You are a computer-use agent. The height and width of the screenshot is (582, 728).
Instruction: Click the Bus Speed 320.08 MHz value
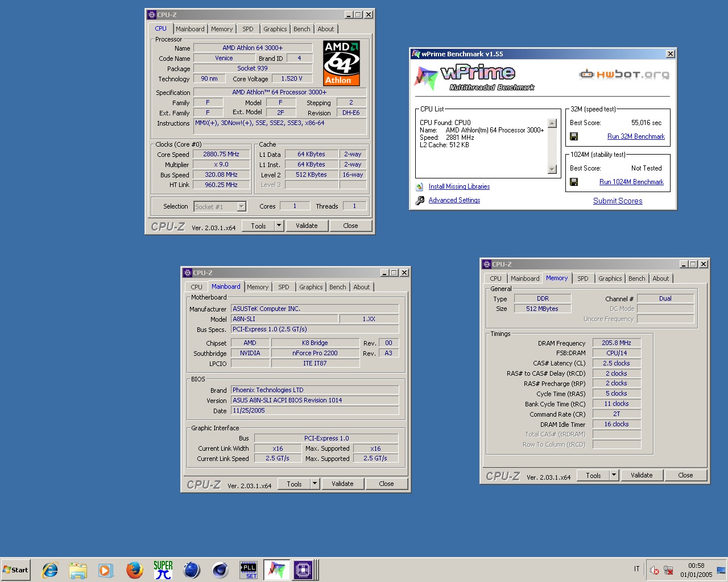(221, 174)
